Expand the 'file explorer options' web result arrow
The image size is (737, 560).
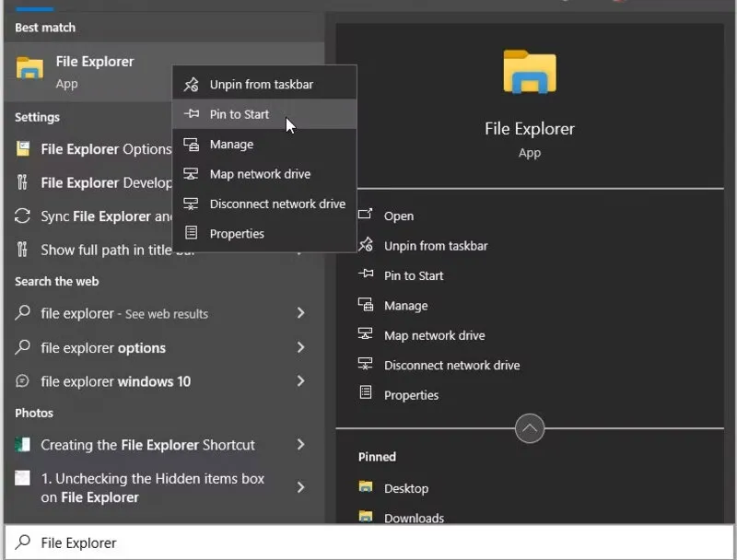pos(300,348)
